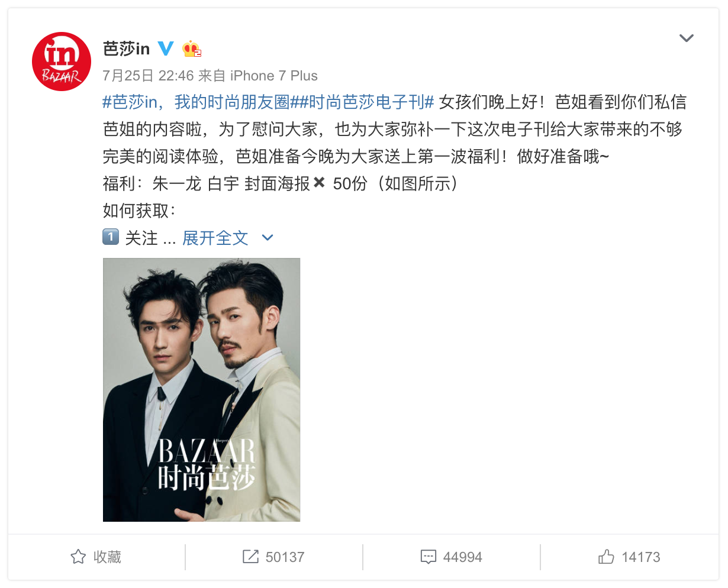Click the repost share icon
This screenshot has height=588, width=728.
pyautogui.click(x=250, y=557)
